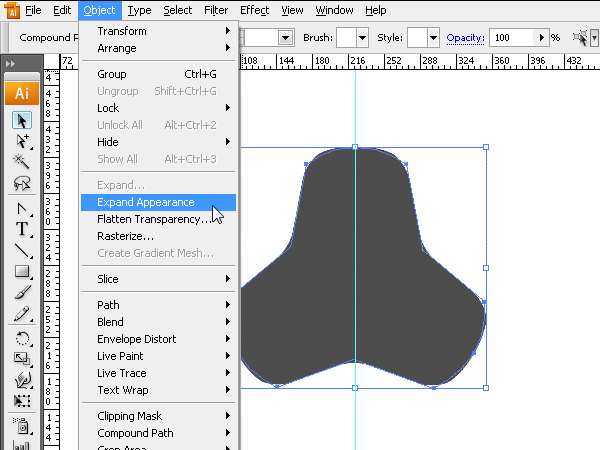Open the Window menu in menu bar
Viewport: 600px width, 450px height.
click(x=334, y=10)
